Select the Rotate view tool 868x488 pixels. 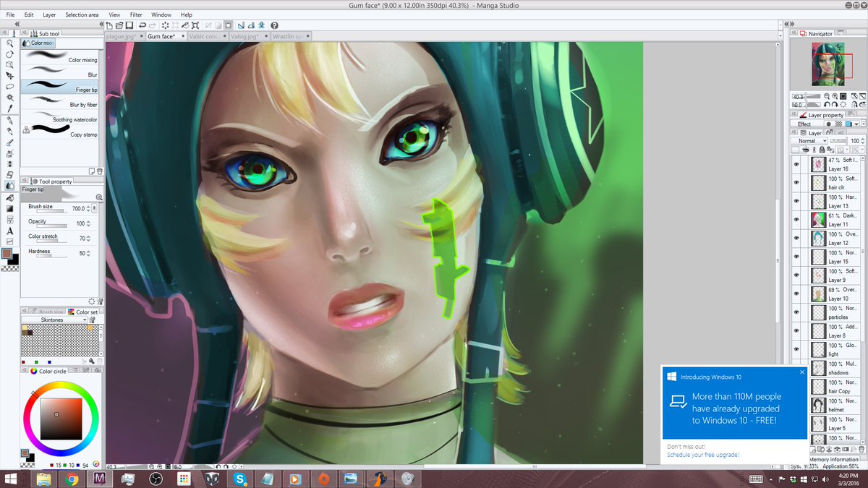[x=9, y=54]
